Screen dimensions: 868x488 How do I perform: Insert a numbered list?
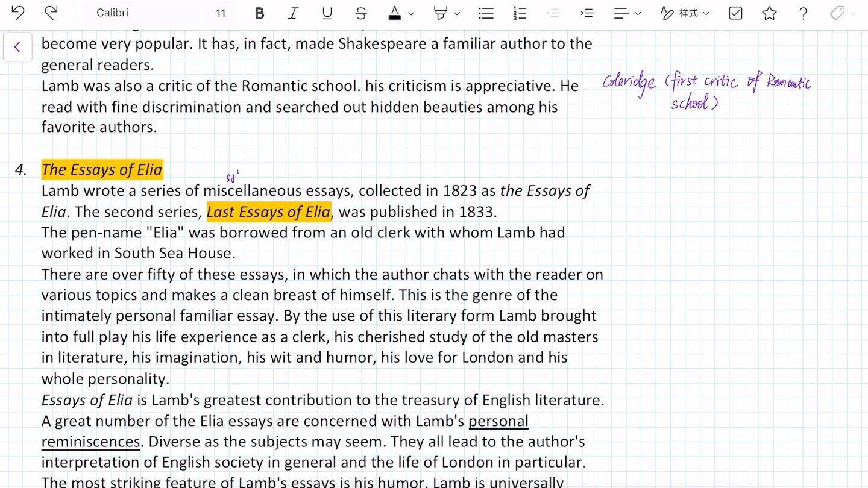520,13
